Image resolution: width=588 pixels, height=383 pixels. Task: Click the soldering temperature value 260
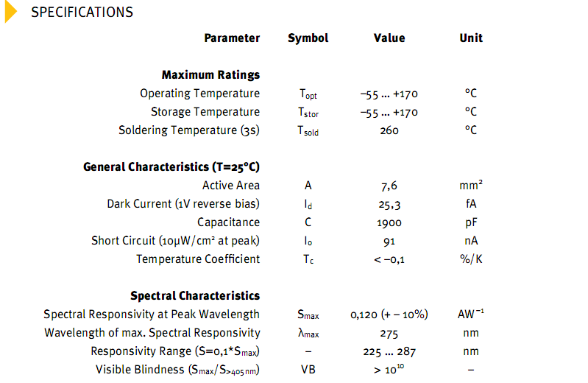(389, 130)
